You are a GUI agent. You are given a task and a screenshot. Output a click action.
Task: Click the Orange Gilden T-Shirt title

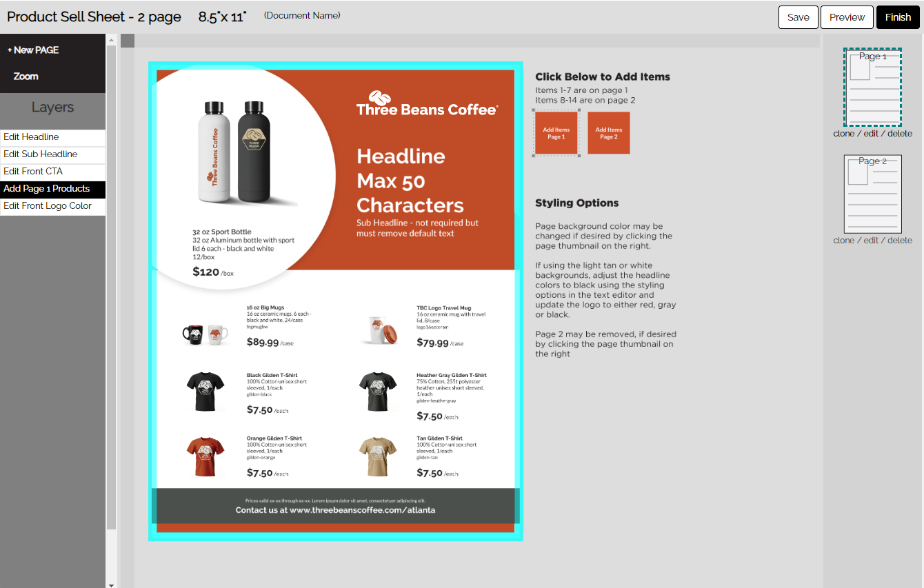pos(274,438)
